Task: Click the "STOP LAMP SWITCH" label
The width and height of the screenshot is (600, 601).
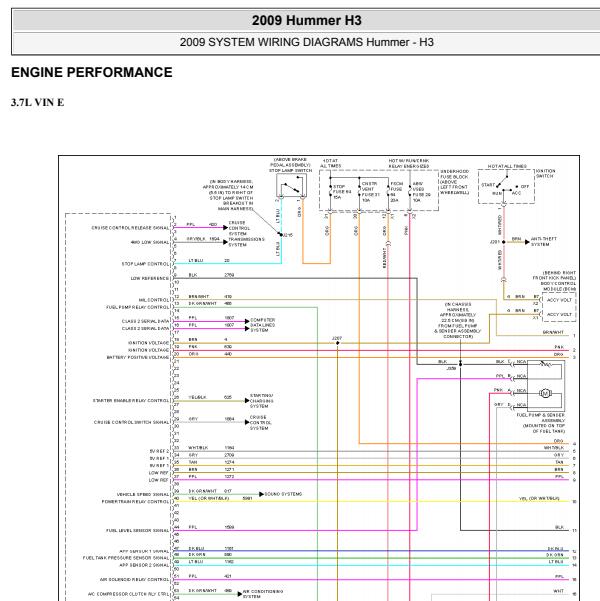Action: 290,171
